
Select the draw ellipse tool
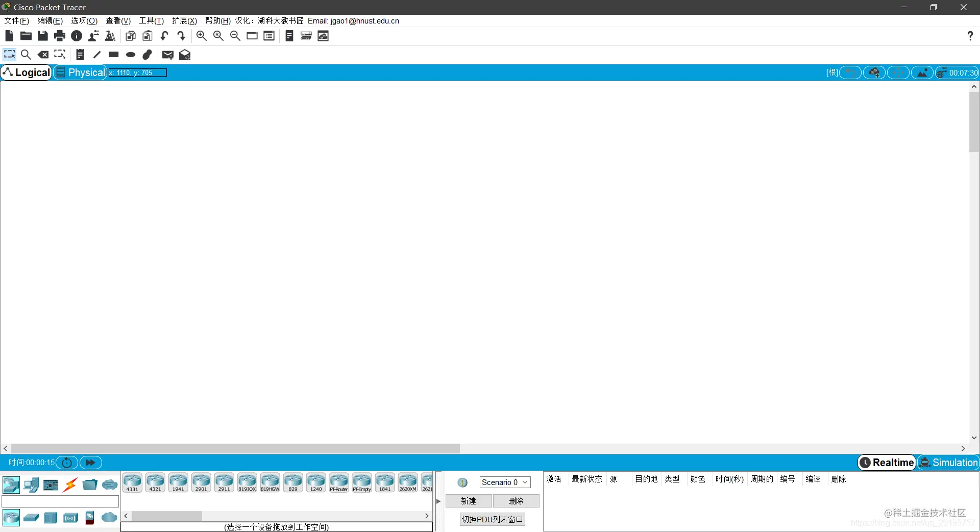tap(131, 55)
